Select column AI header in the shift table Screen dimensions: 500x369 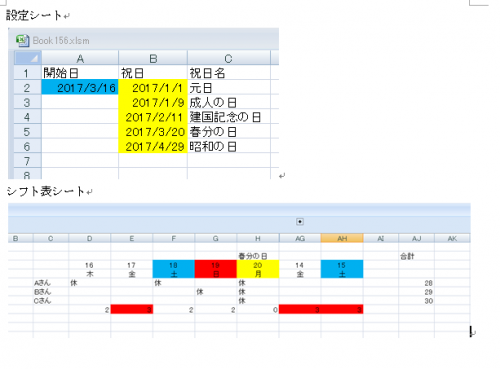tap(381, 238)
